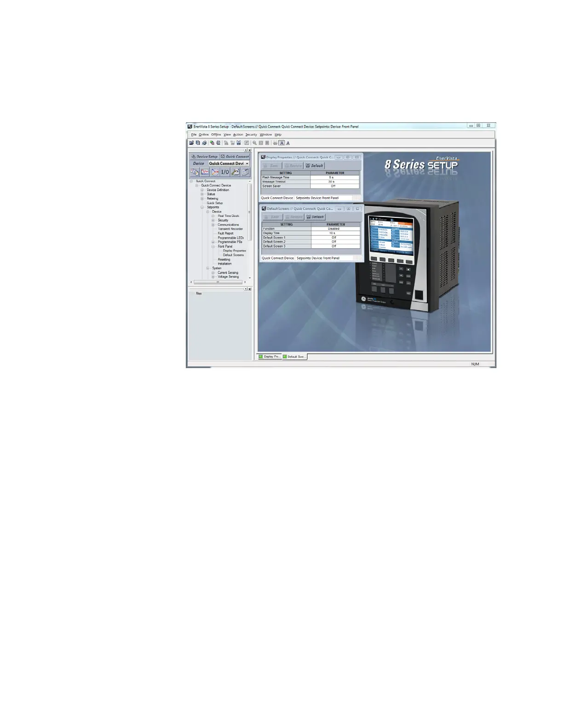Expand the Communications tree node
Image resolution: width=563 pixels, height=728 pixels.
pos(213,225)
